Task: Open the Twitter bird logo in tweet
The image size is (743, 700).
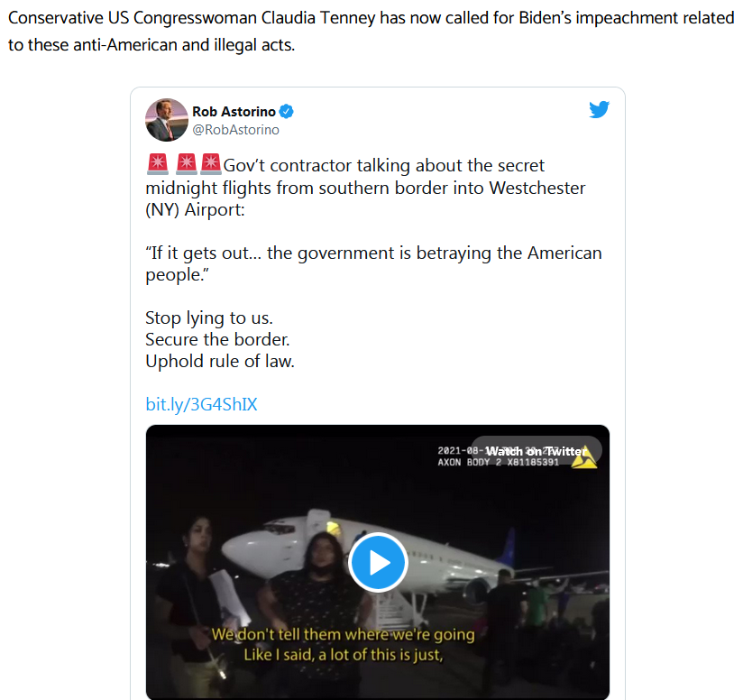Action: pyautogui.click(x=599, y=109)
